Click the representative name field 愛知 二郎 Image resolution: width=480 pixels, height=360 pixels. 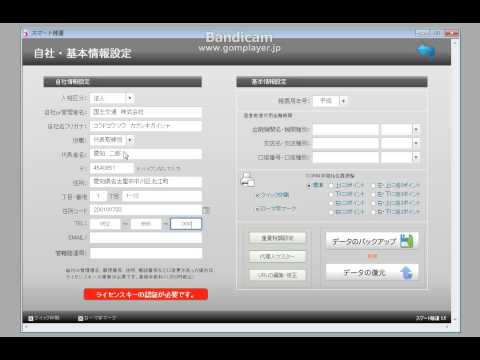point(146,154)
